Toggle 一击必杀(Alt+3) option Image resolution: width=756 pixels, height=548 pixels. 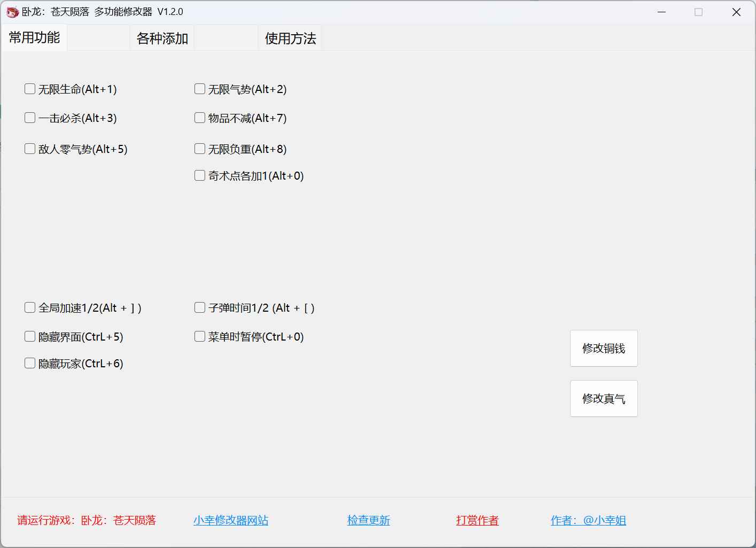pyautogui.click(x=30, y=118)
